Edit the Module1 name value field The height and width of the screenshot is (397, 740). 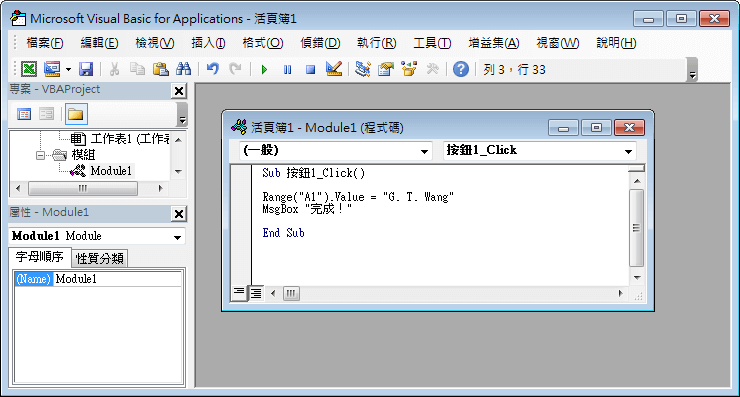(x=117, y=279)
